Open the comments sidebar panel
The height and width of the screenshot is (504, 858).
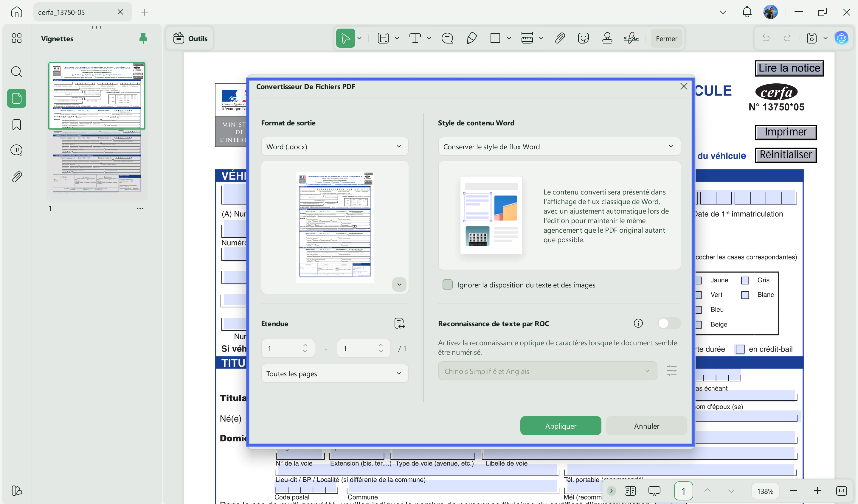pyautogui.click(x=16, y=150)
